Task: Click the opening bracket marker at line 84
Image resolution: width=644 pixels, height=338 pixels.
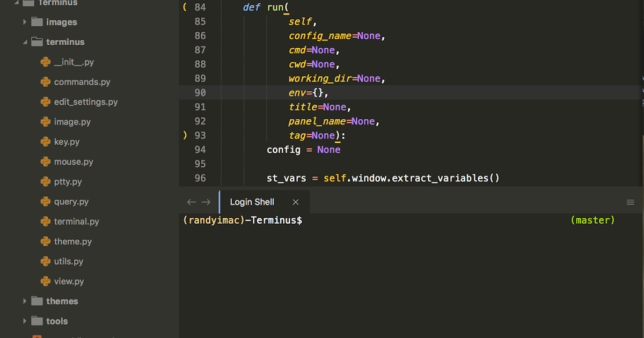Action: point(185,8)
